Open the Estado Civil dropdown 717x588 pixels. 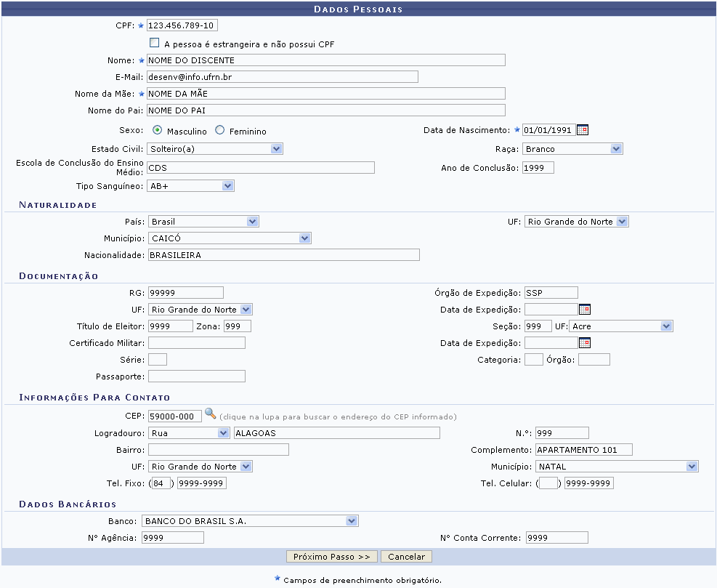click(x=214, y=149)
